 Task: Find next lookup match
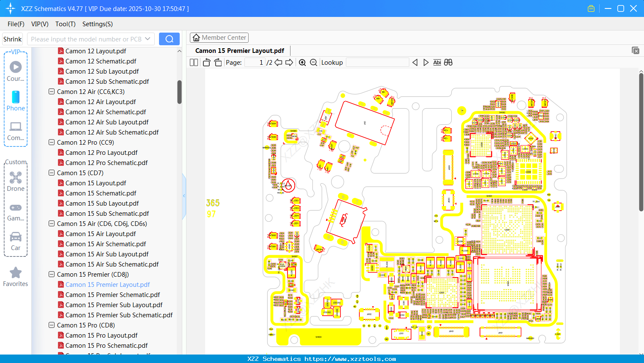click(426, 63)
